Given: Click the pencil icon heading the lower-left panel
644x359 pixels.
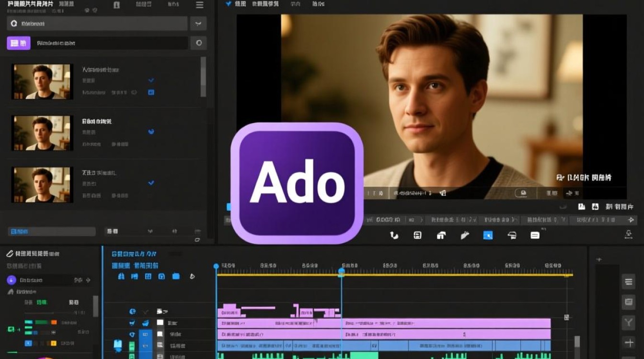Looking at the screenshot, I should (9, 254).
